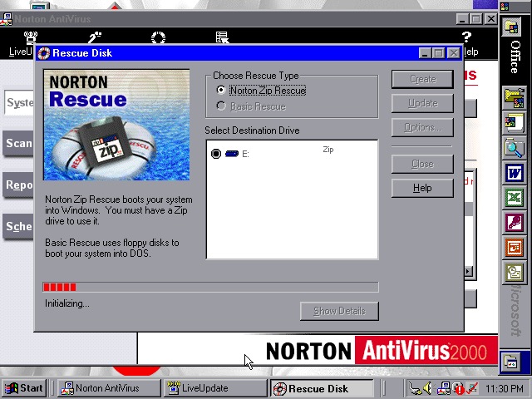This screenshot has height=399, width=532.
Task: Choose drive E: as the destination drive
Action: coord(217,154)
